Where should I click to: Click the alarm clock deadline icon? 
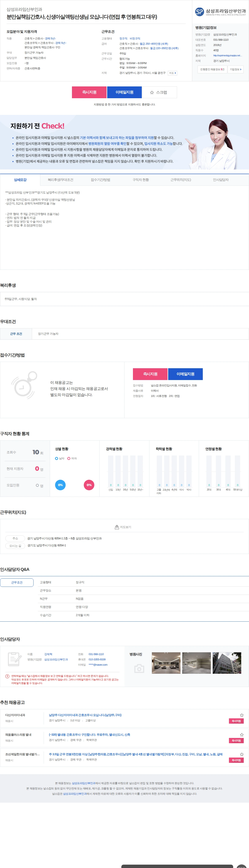(24, 385)
